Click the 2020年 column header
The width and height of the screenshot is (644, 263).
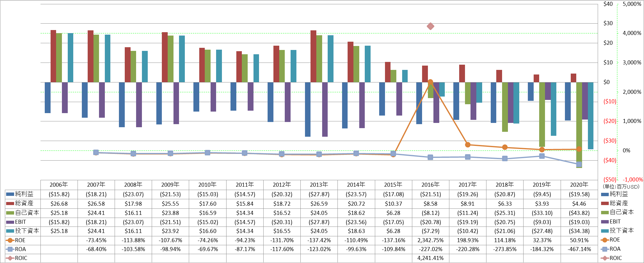pos(579,185)
